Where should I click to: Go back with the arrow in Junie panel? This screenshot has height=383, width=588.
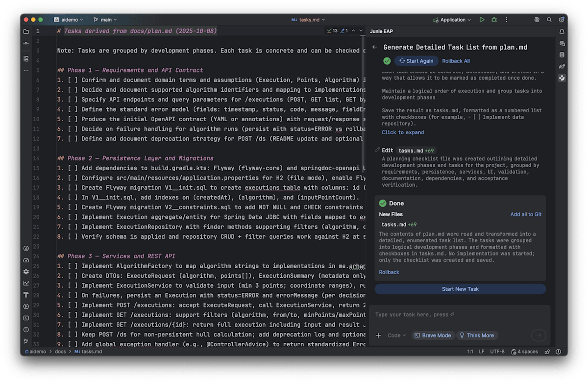[x=375, y=47]
